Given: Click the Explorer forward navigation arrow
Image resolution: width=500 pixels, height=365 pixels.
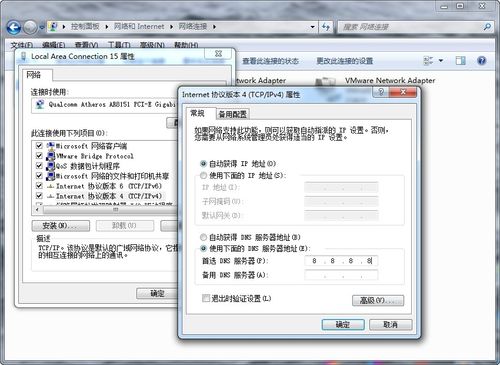Looking at the screenshot, I should click(30, 27).
